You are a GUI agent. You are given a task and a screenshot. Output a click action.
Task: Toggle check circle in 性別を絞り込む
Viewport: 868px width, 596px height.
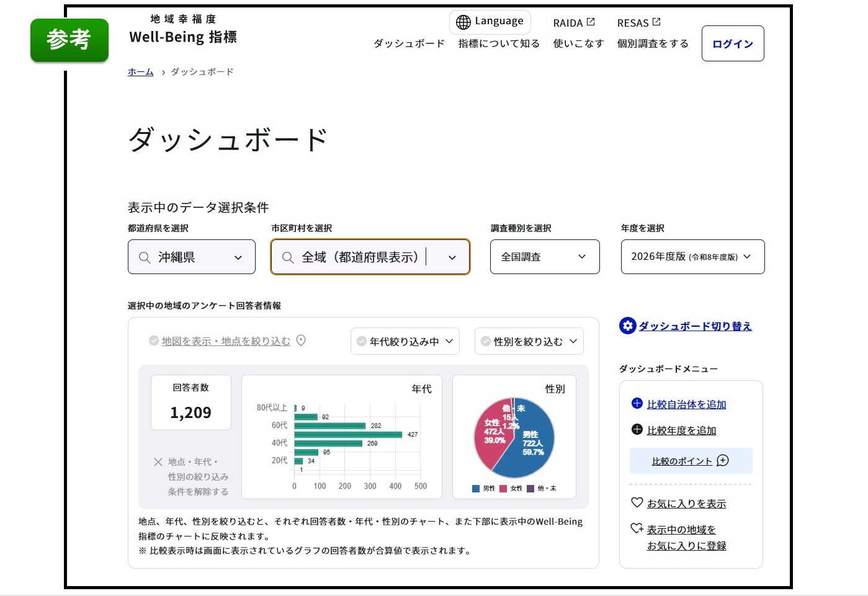(486, 341)
